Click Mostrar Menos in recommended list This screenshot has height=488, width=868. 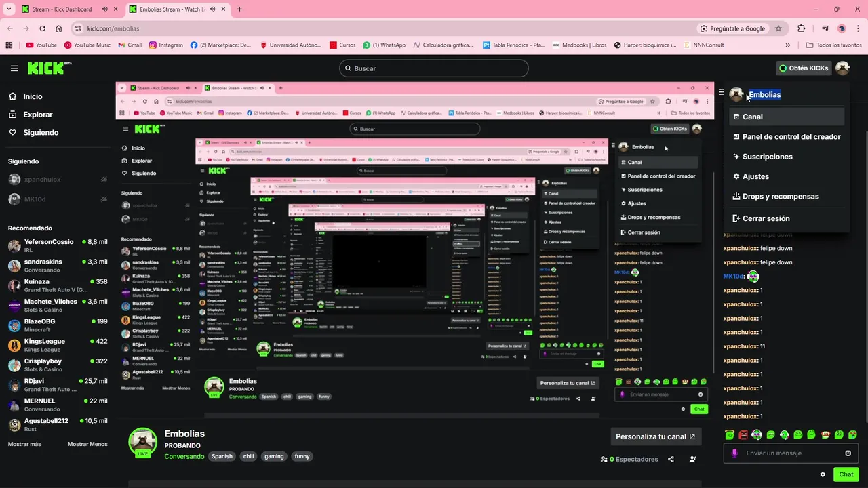click(x=87, y=444)
